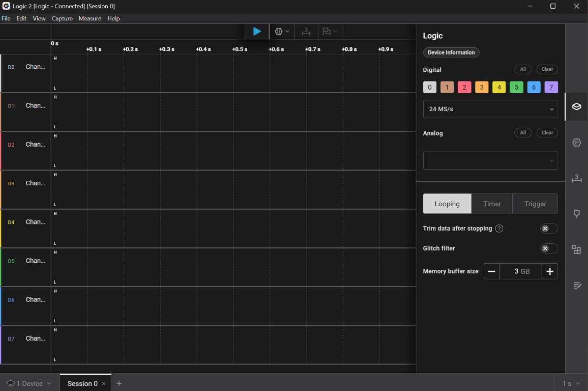Click the Logic app icon in the titlebar
Viewport: 588px width, 391px height.
click(7, 6)
